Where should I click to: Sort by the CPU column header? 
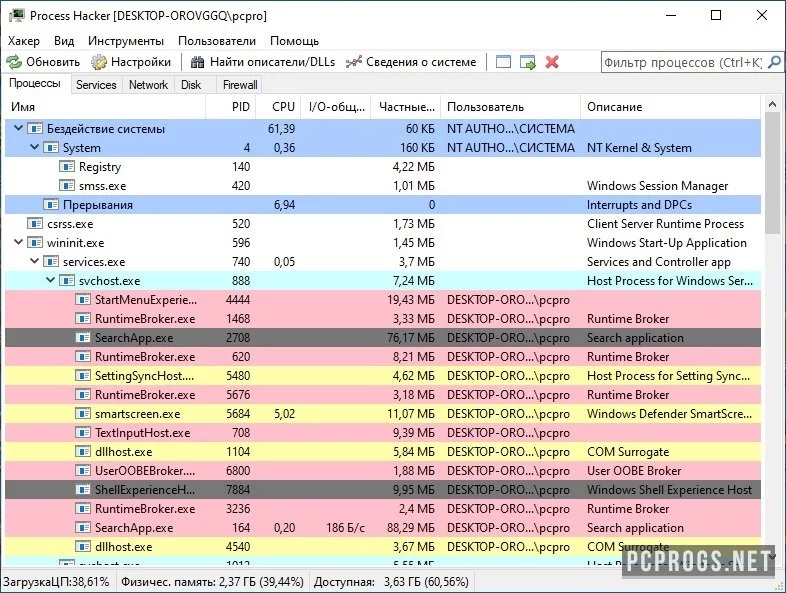point(278,107)
